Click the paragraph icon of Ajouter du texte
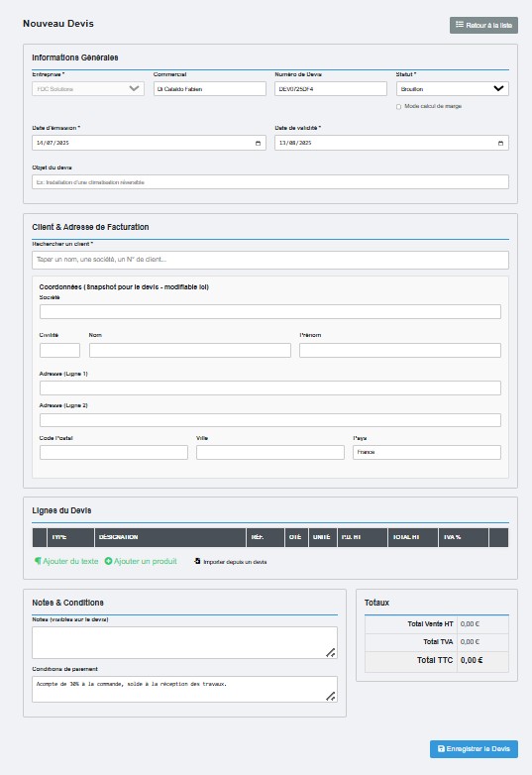Viewport: 532px width, 775px height. click(38, 561)
